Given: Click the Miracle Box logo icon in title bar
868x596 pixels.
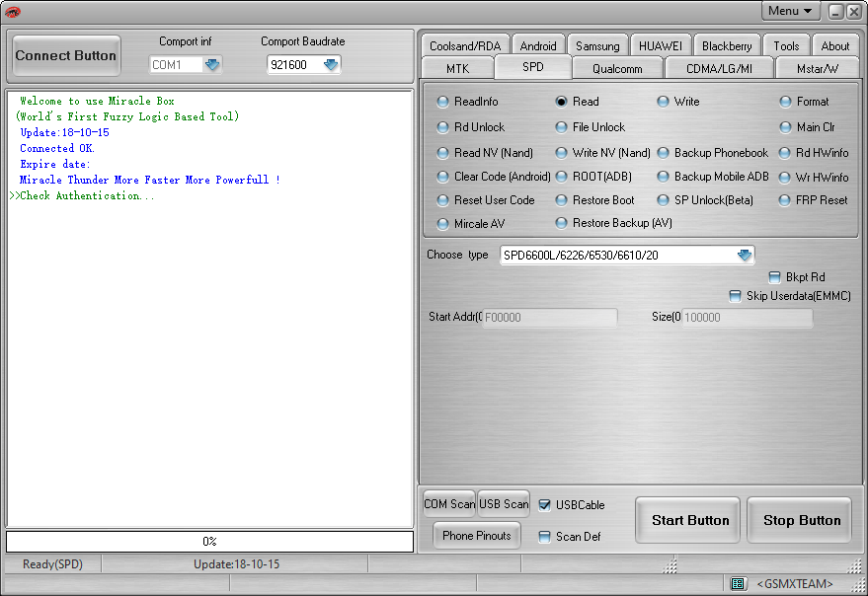Looking at the screenshot, I should (x=13, y=12).
